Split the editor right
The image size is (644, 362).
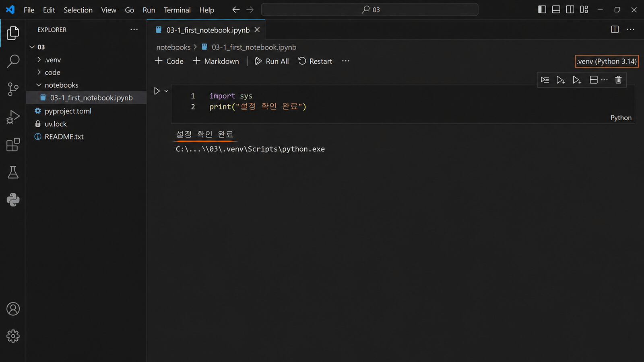click(615, 29)
